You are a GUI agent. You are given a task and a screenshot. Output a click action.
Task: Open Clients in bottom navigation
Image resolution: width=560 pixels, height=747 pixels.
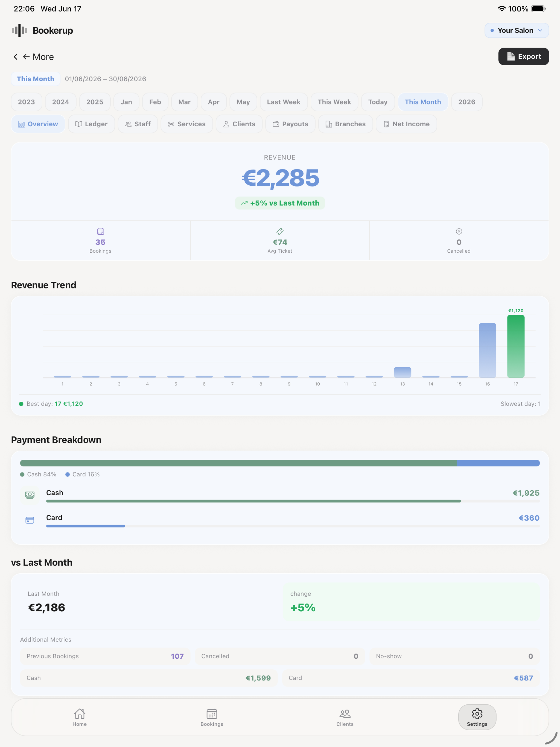[345, 717]
